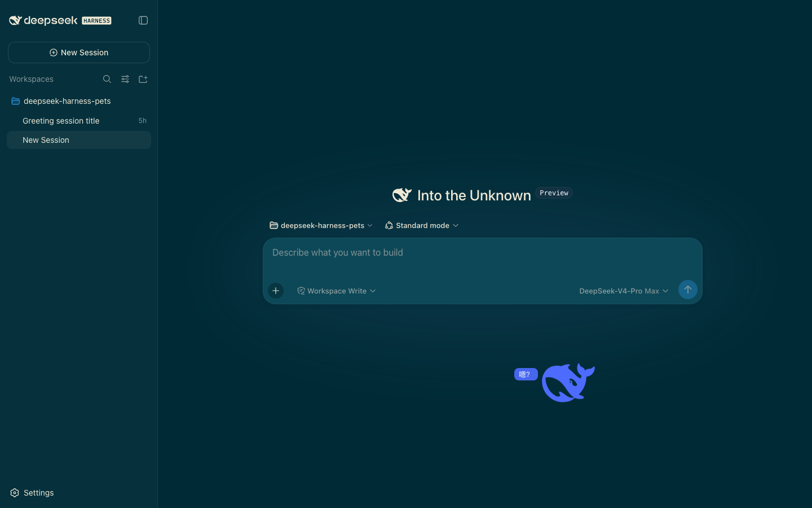This screenshot has width=812, height=508.
Task: Collapse the deepseek-harness-pets workspace folder
Action: click(x=79, y=101)
